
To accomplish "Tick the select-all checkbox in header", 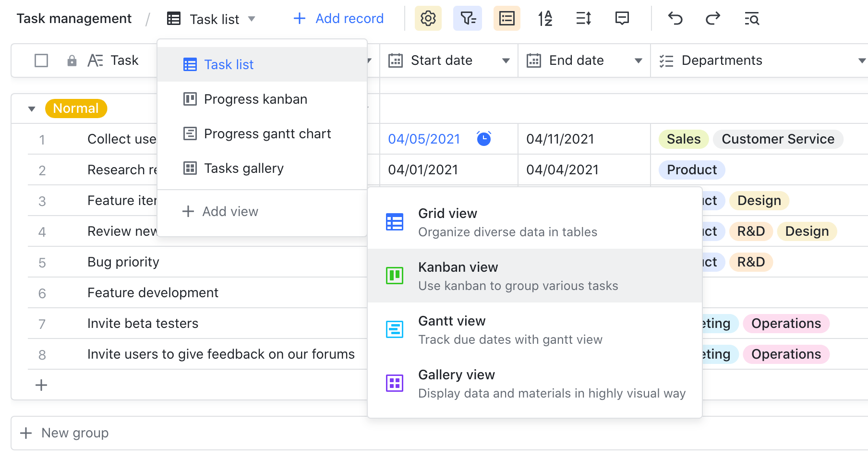I will [41, 60].
